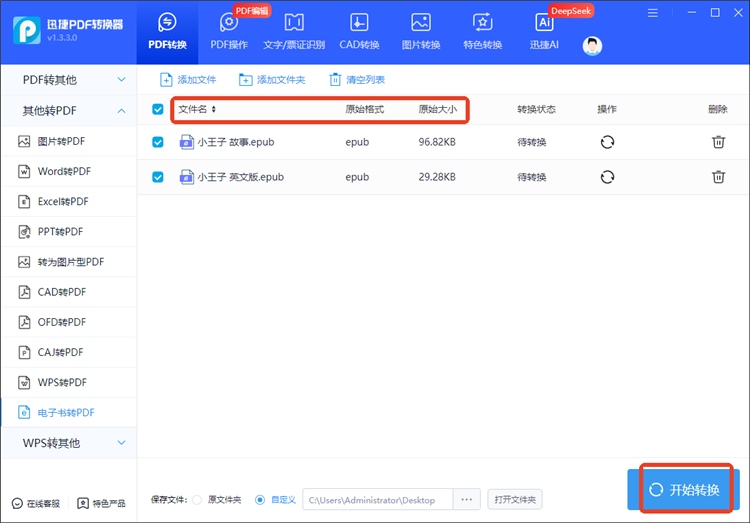
Task: Select 图片转PDF in sidebar
Action: click(69, 141)
